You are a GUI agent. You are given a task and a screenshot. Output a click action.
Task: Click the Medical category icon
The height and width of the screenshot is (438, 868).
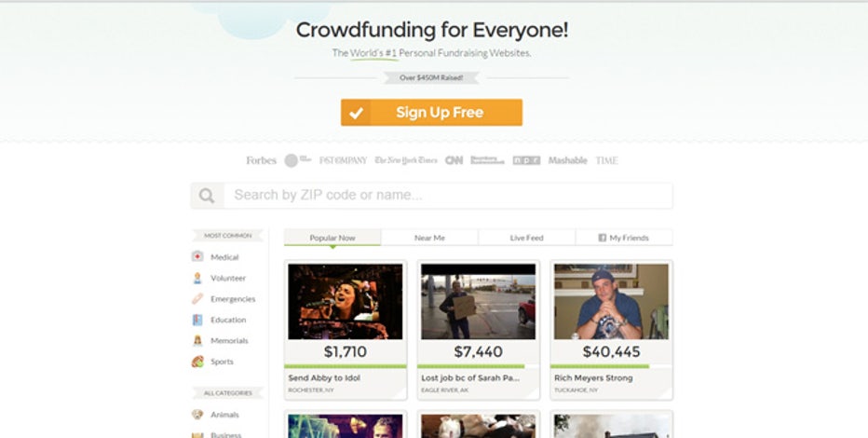click(x=197, y=256)
